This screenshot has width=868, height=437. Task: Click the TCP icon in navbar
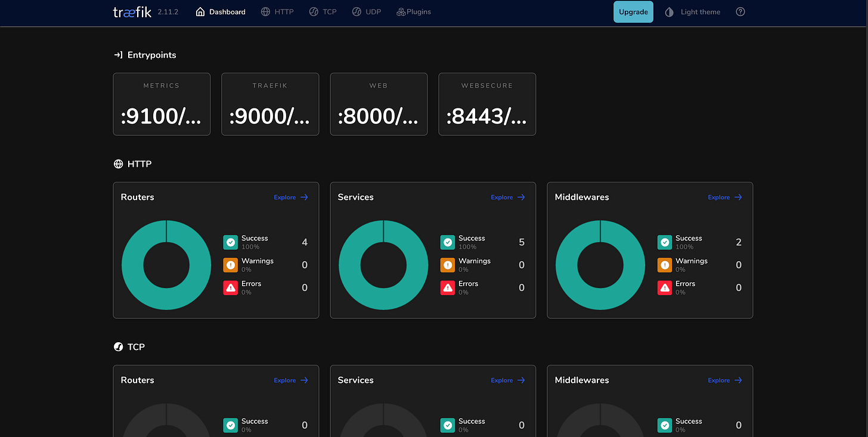click(314, 12)
